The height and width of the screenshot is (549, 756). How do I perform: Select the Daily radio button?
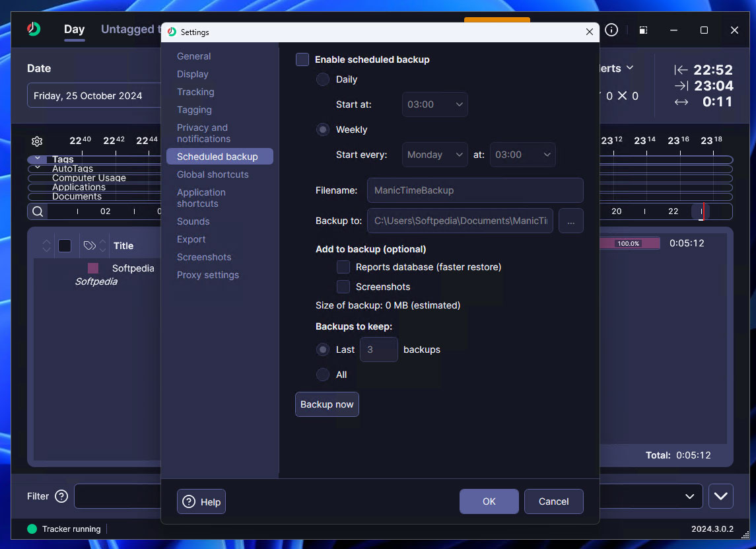coord(323,79)
